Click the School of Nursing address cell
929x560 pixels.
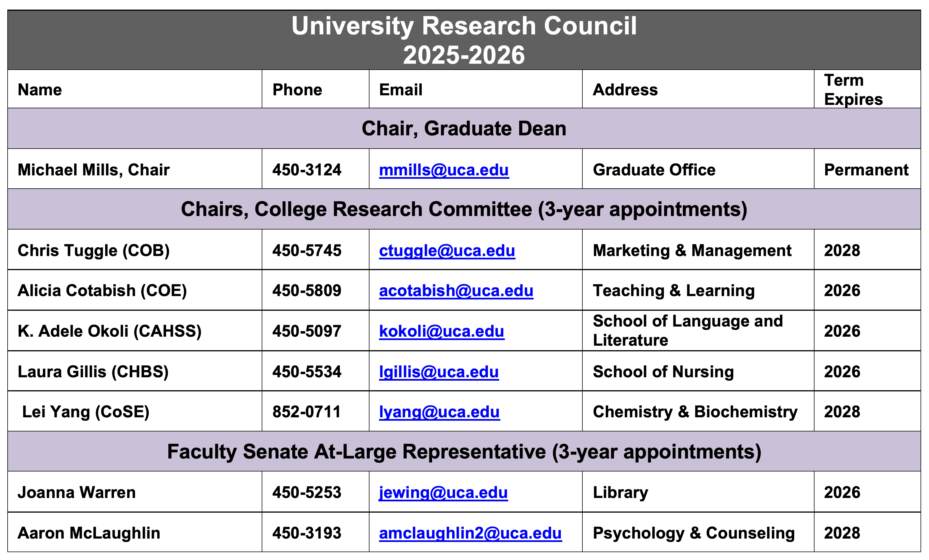(x=663, y=372)
